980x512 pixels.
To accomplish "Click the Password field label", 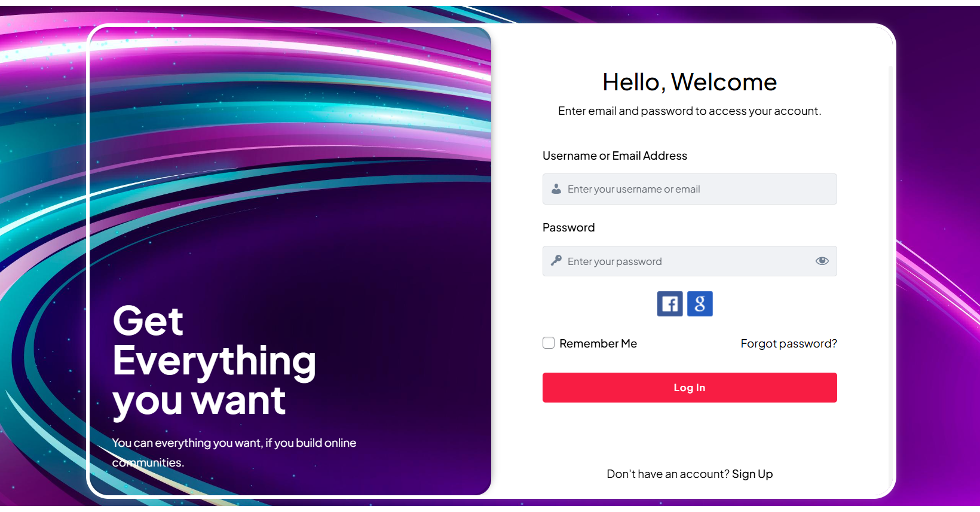I will click(569, 227).
